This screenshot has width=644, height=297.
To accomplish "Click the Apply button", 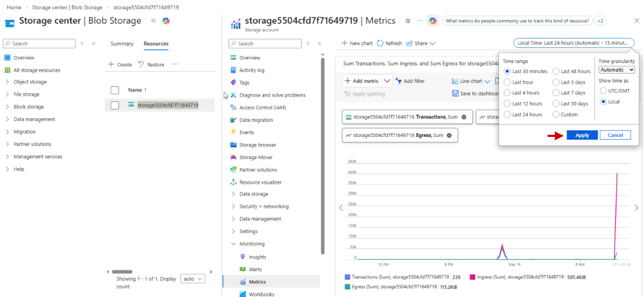I will coord(582,135).
